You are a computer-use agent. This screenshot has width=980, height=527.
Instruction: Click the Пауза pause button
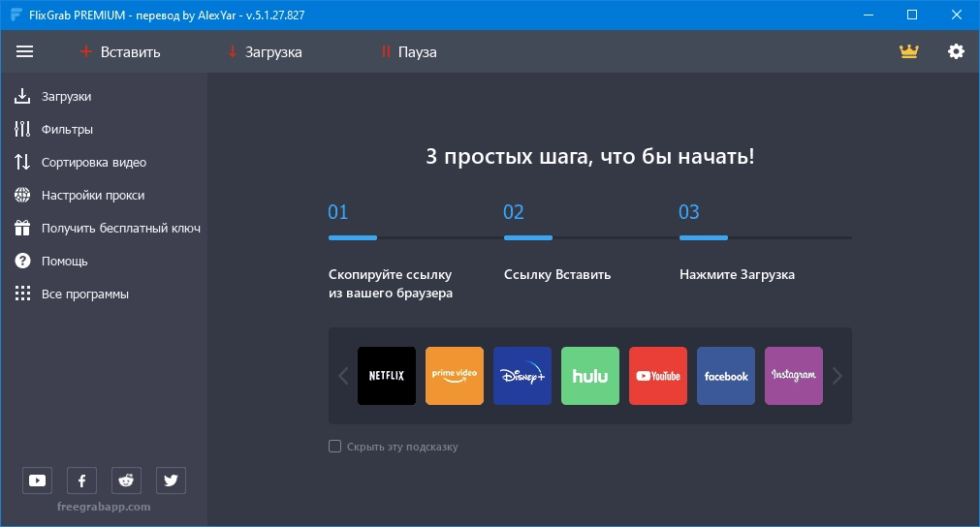409,51
